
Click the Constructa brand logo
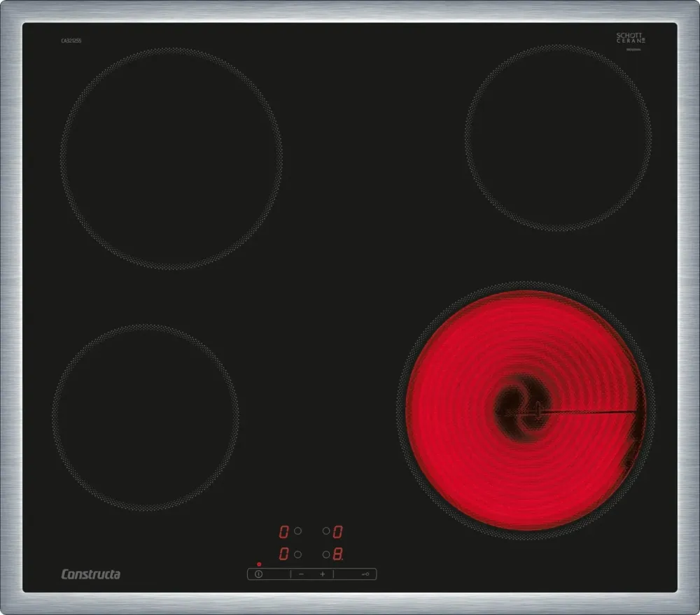pos(90,574)
